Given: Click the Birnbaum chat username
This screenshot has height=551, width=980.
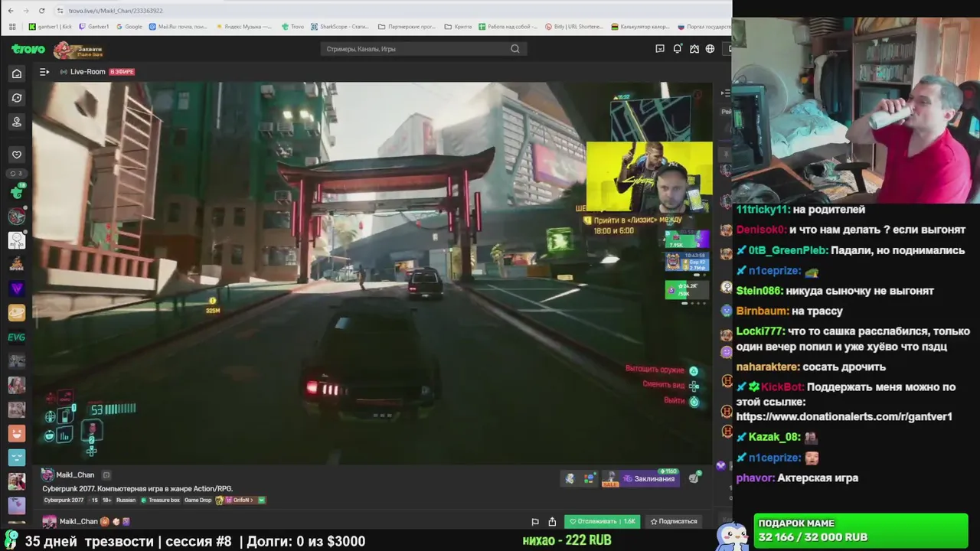Looking at the screenshot, I should (x=762, y=311).
